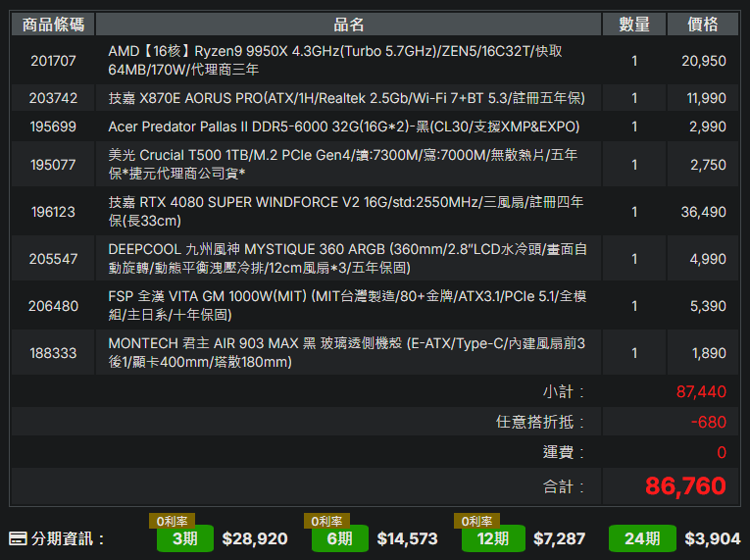Click the 數量 column header
The width and height of the screenshot is (750, 560).
pos(634,25)
